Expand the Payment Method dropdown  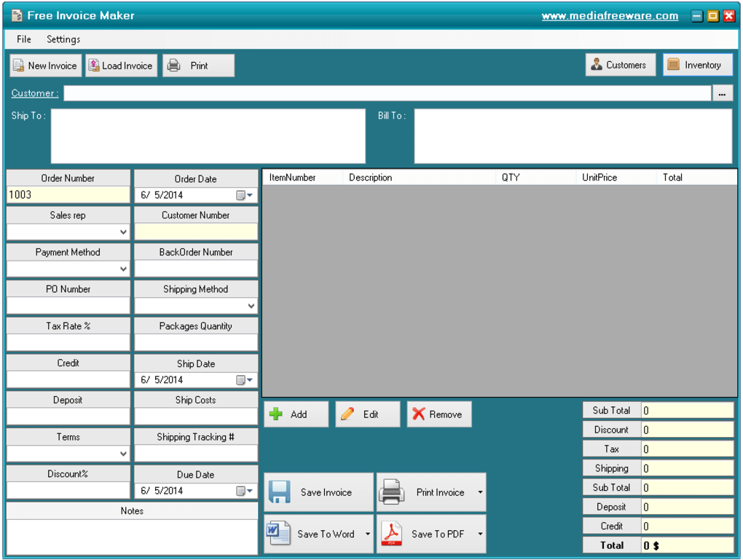coord(124,268)
